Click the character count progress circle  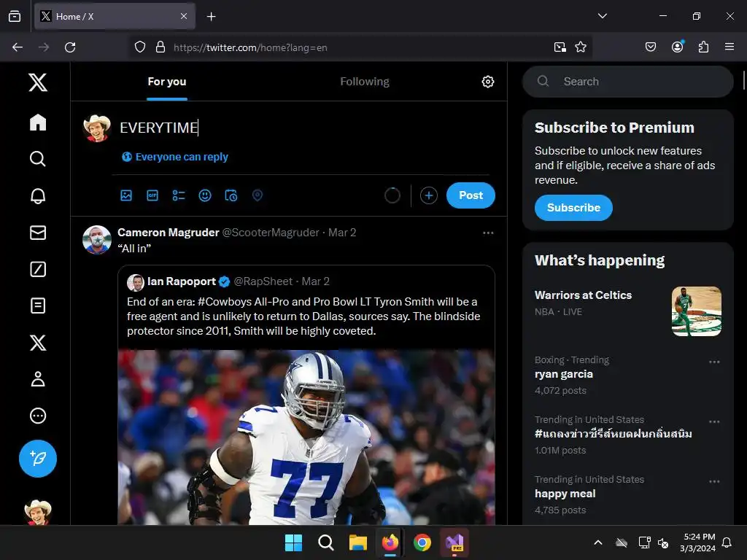click(392, 195)
